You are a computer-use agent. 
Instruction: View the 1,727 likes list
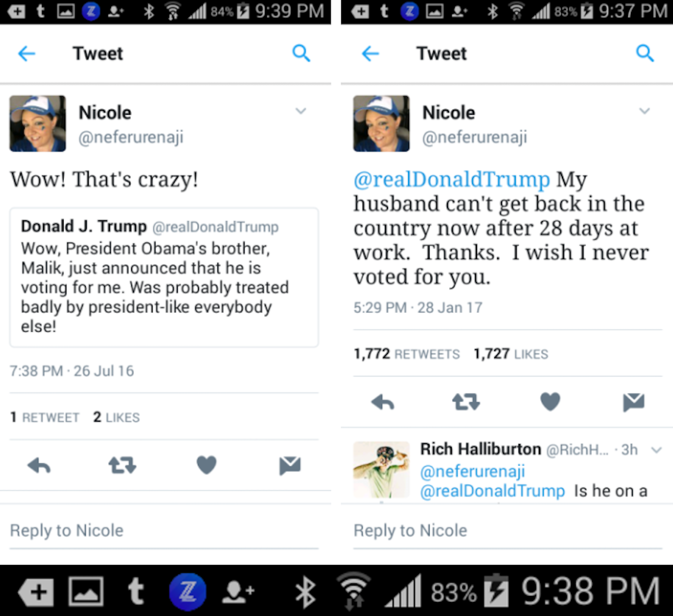pos(511,354)
